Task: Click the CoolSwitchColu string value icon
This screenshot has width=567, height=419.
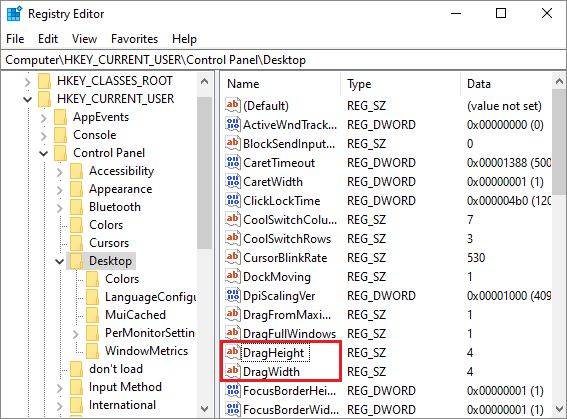Action: point(233,219)
